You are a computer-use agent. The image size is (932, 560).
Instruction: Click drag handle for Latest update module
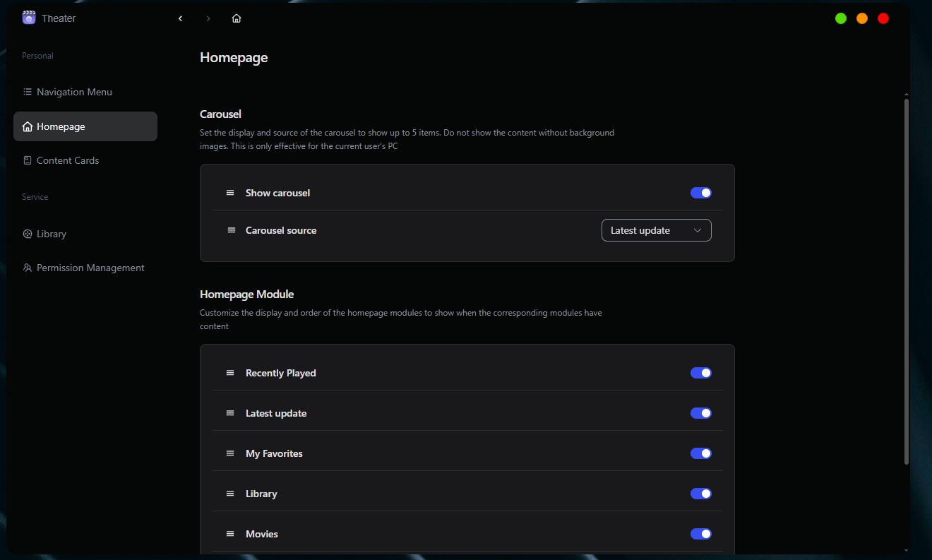[x=230, y=413]
